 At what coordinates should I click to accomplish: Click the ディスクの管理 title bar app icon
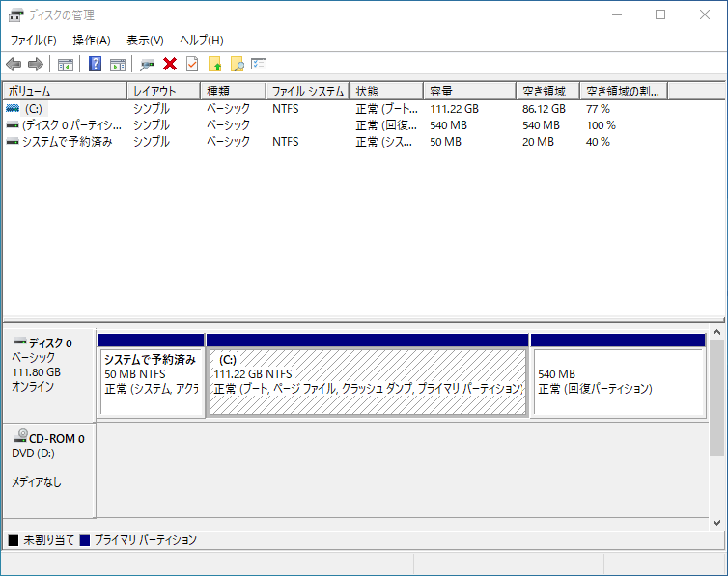tap(15, 15)
